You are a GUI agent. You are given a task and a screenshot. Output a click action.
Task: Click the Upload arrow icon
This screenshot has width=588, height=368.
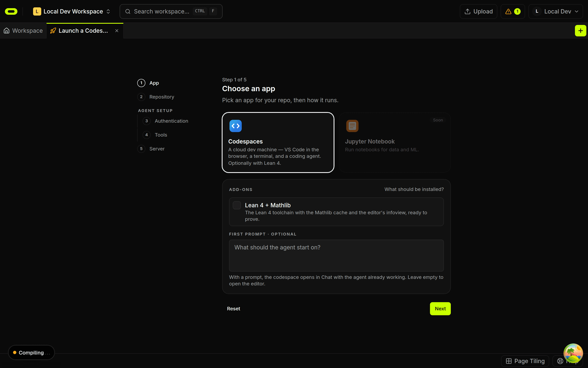point(467,11)
